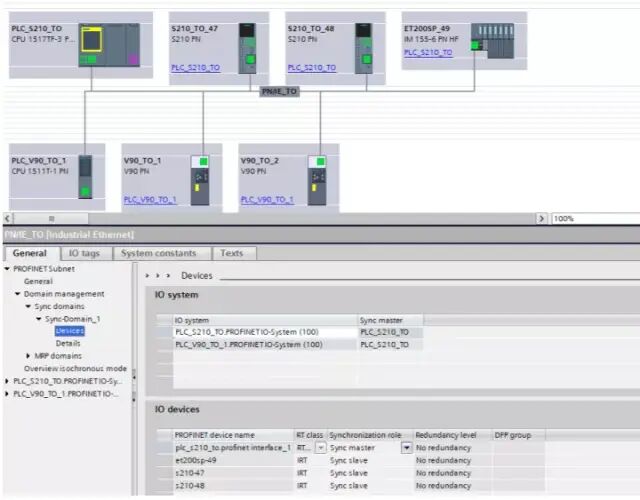Click the green PROFINET port on PLC_S210_TO
The height and width of the screenshot is (500, 640).
pos(92,60)
